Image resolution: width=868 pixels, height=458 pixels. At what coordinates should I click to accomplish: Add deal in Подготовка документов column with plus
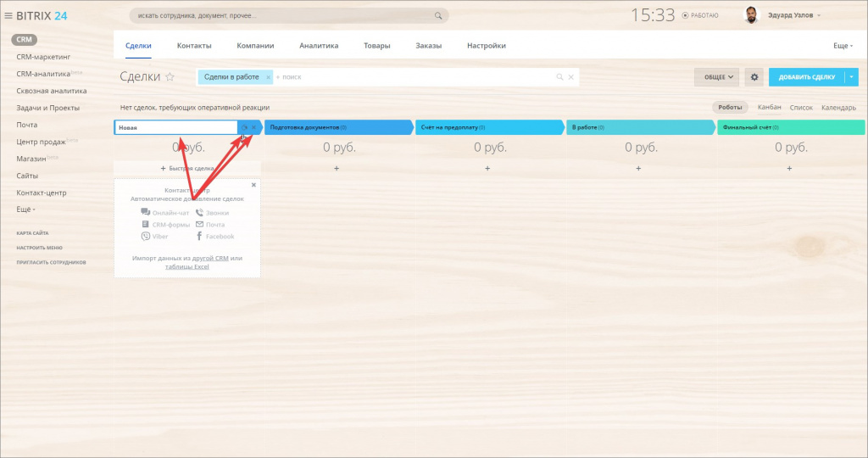click(337, 169)
